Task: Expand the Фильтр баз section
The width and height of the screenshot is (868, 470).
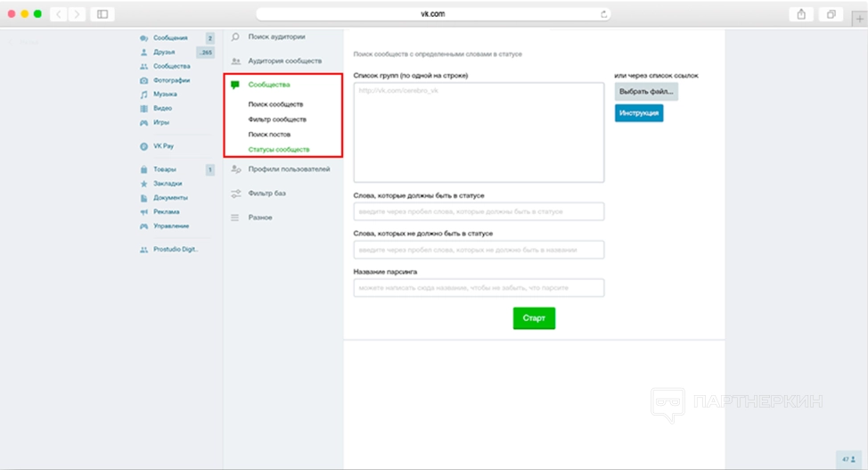Action: click(267, 193)
